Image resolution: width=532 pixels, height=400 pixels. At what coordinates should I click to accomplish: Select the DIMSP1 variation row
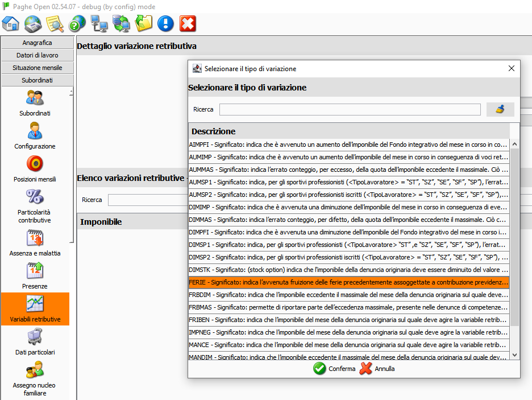pos(349,245)
